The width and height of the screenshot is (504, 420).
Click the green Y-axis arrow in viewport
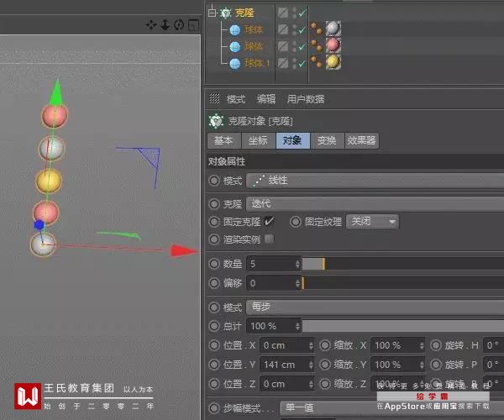pyautogui.click(x=56, y=92)
